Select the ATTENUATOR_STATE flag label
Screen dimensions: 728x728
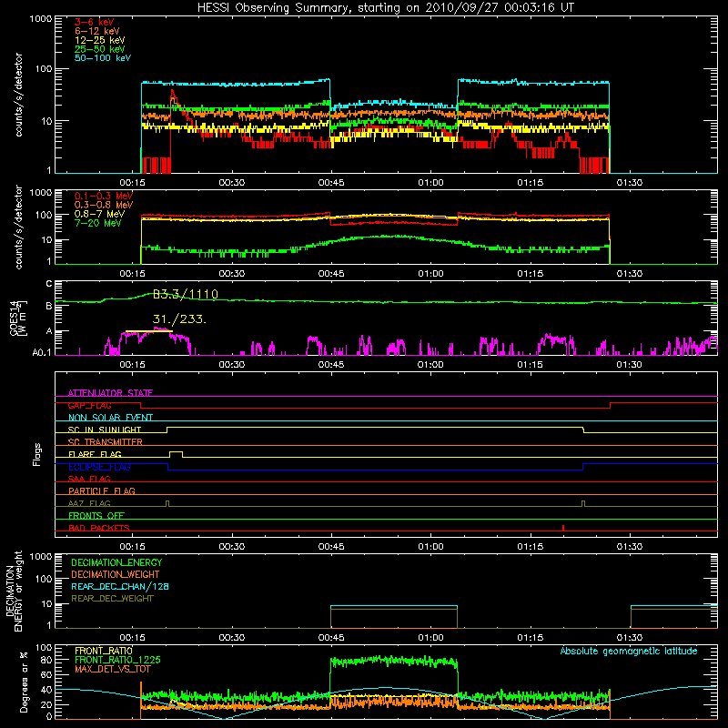click(x=110, y=393)
